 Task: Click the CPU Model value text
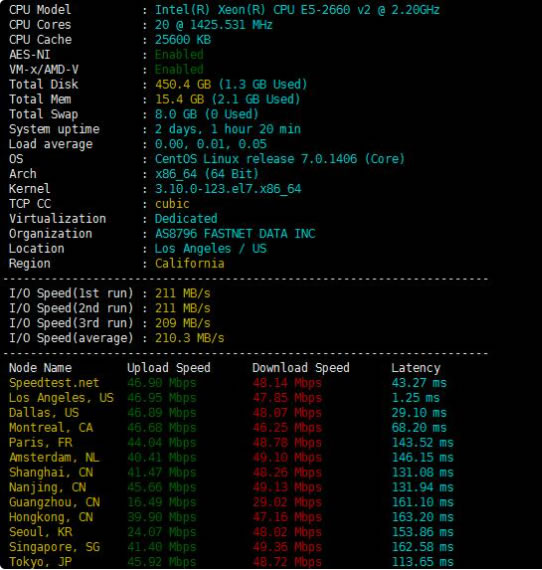(297, 10)
